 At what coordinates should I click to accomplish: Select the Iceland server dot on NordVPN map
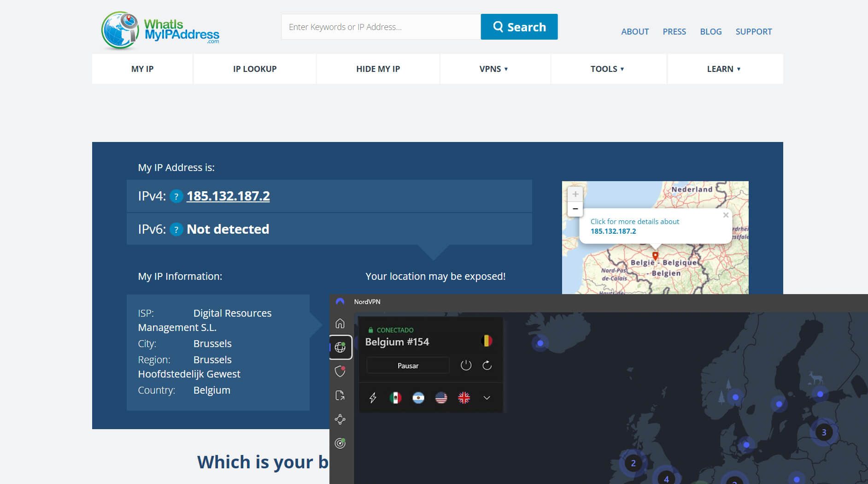point(540,343)
